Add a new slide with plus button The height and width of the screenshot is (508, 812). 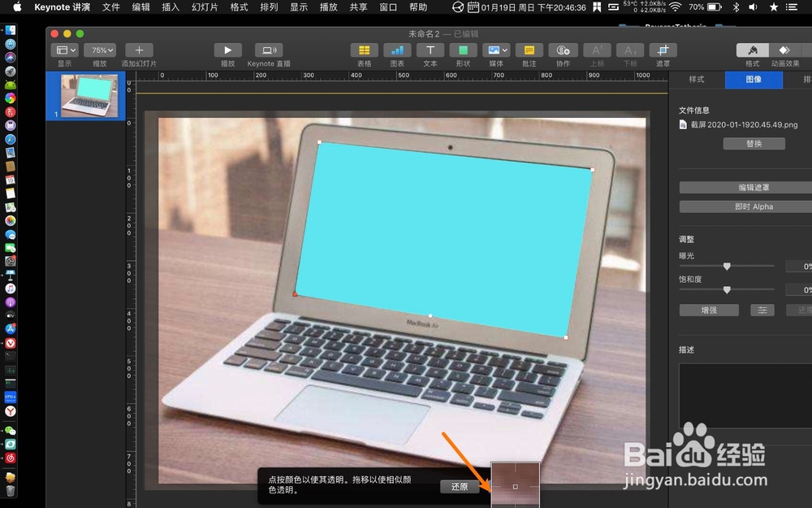139,50
